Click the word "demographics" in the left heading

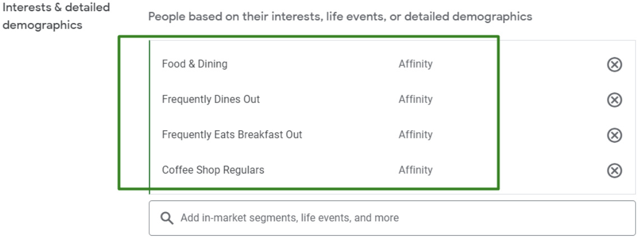[43, 25]
